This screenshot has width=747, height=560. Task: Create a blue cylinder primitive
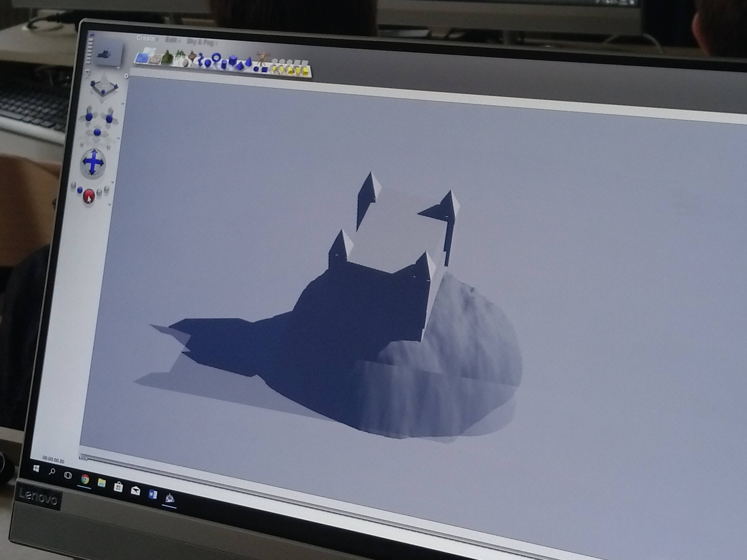(x=224, y=64)
